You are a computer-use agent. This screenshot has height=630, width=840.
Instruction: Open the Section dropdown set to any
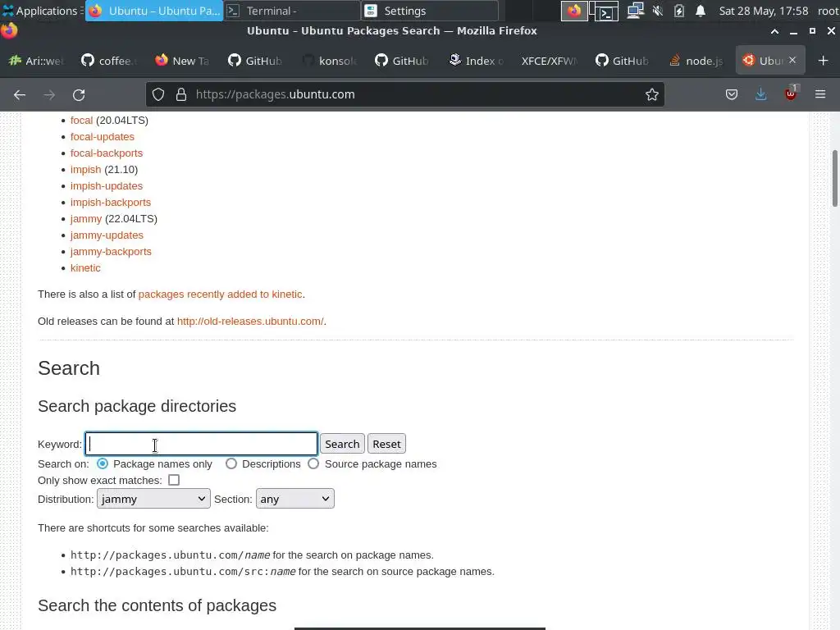(294, 499)
